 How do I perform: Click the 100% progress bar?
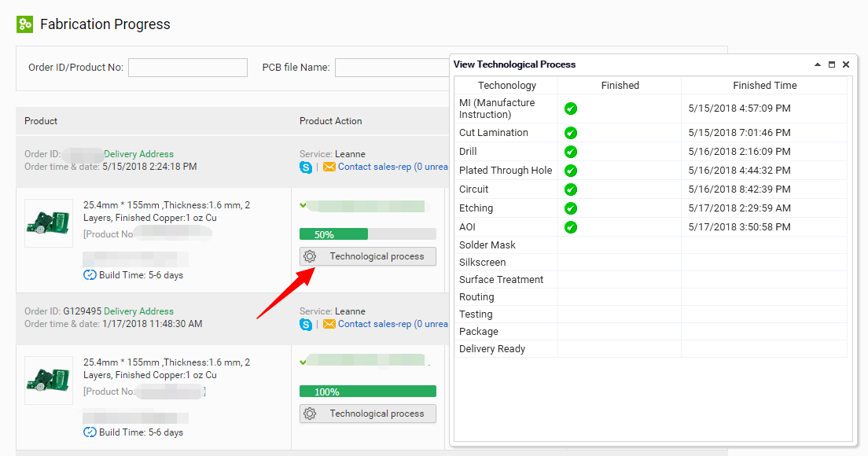coord(367,392)
